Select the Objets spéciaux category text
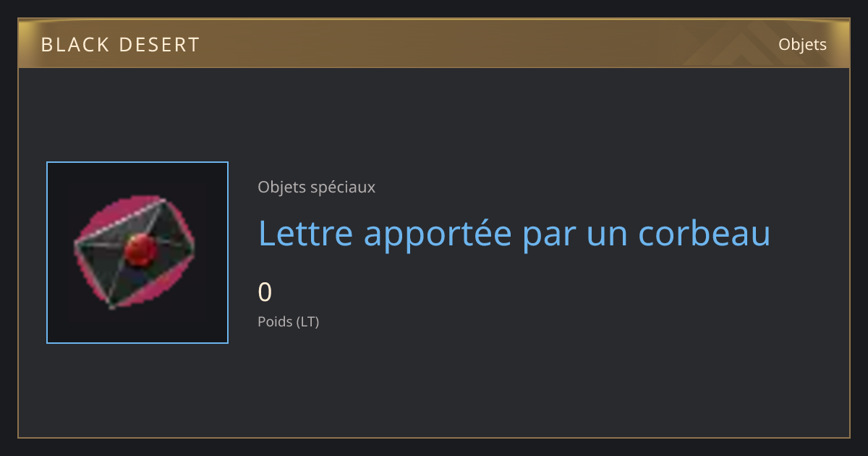Viewport: 868px width, 456px height. click(x=316, y=187)
